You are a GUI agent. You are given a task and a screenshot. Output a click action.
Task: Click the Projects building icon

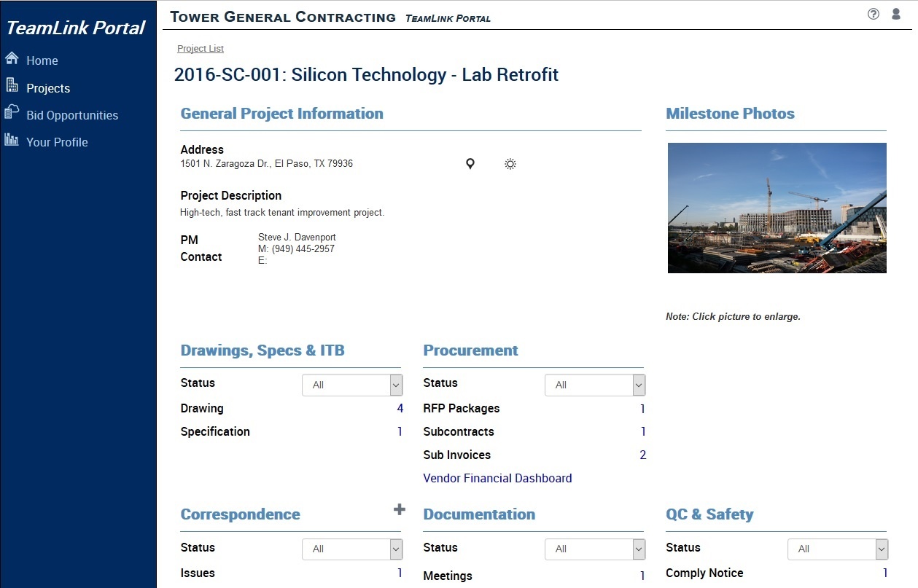point(12,86)
